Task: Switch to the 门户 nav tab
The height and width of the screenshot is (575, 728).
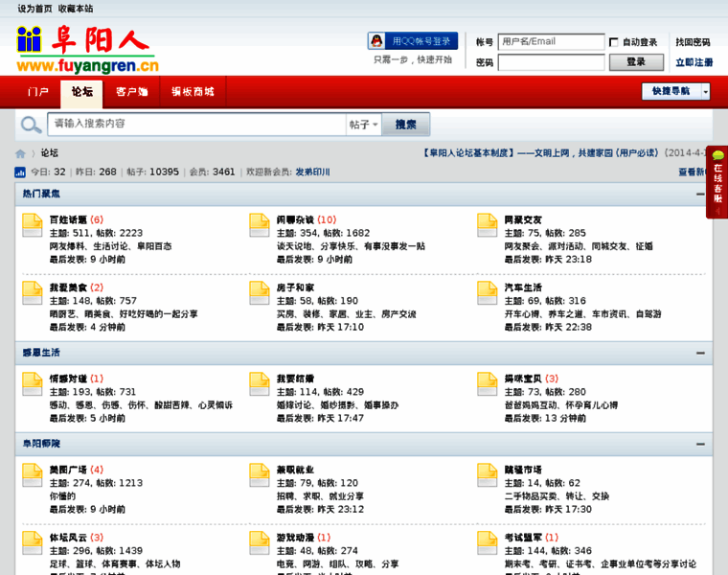Action: point(38,92)
